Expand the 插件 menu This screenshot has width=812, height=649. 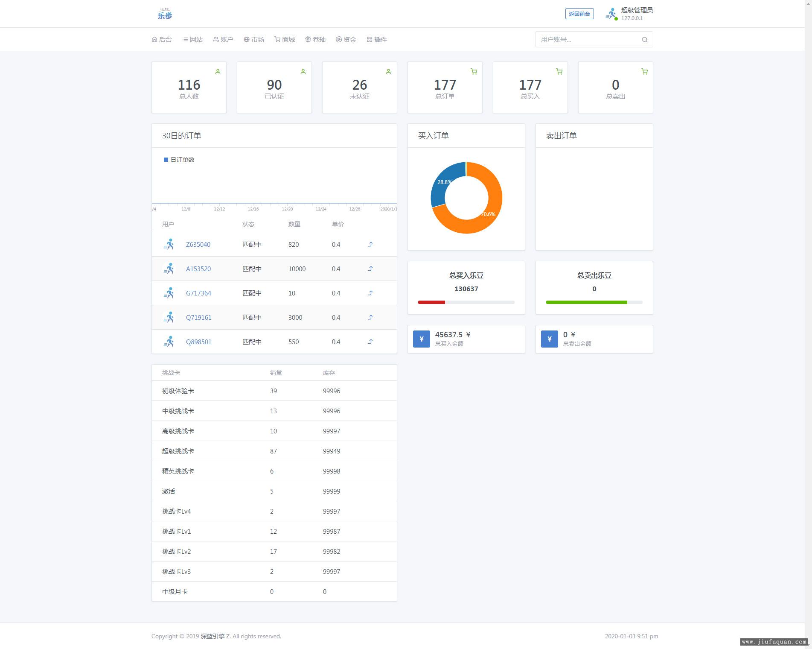[x=376, y=40]
